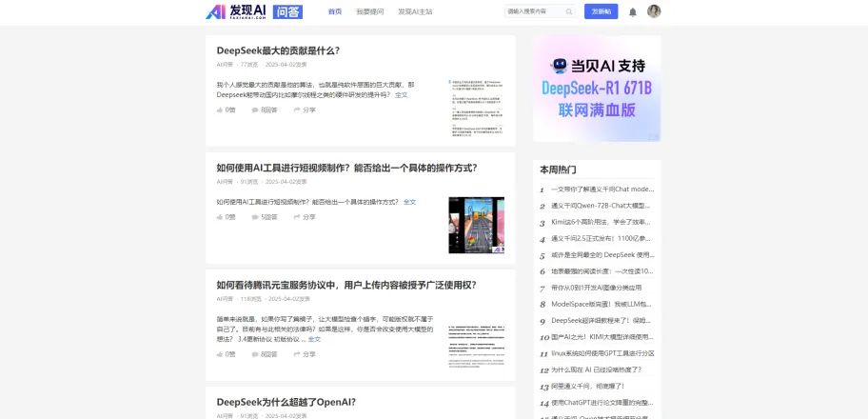Image resolution: width=868 pixels, height=419 pixels.
Task: Switch to the 我要提问 nav tab
Action: 370,11
